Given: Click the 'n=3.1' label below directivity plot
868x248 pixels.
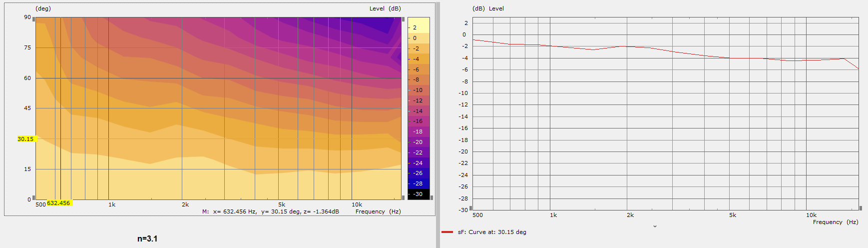Looking at the screenshot, I should tap(147, 239).
